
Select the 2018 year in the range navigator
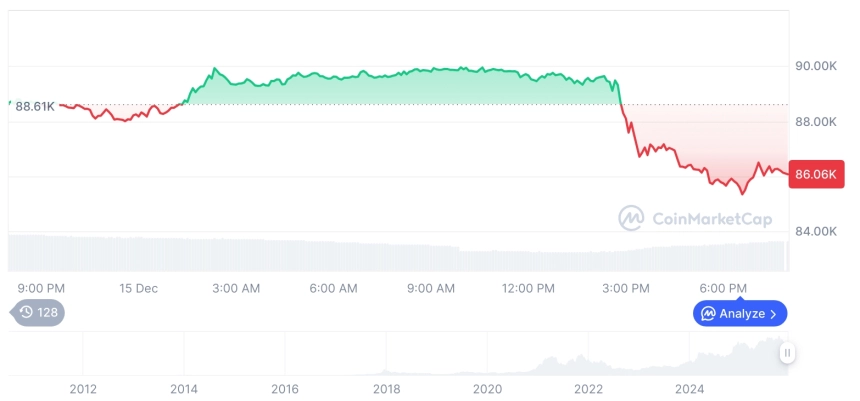[386, 389]
